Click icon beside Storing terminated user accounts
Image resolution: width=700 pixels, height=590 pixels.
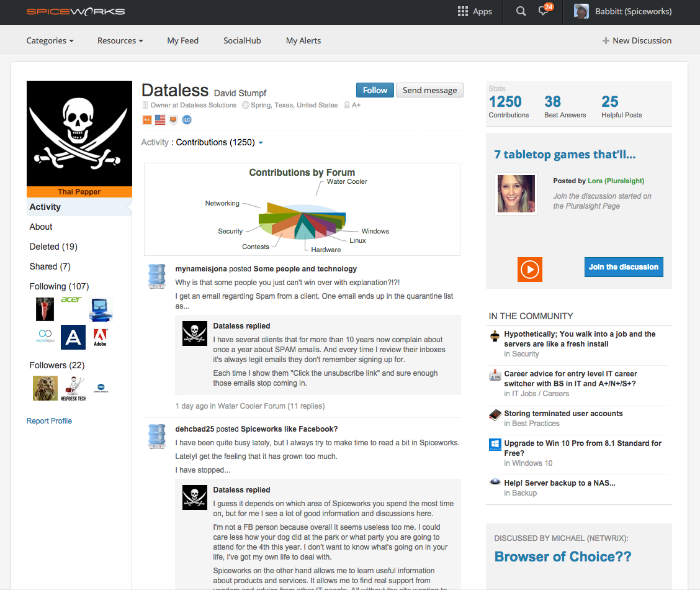495,415
